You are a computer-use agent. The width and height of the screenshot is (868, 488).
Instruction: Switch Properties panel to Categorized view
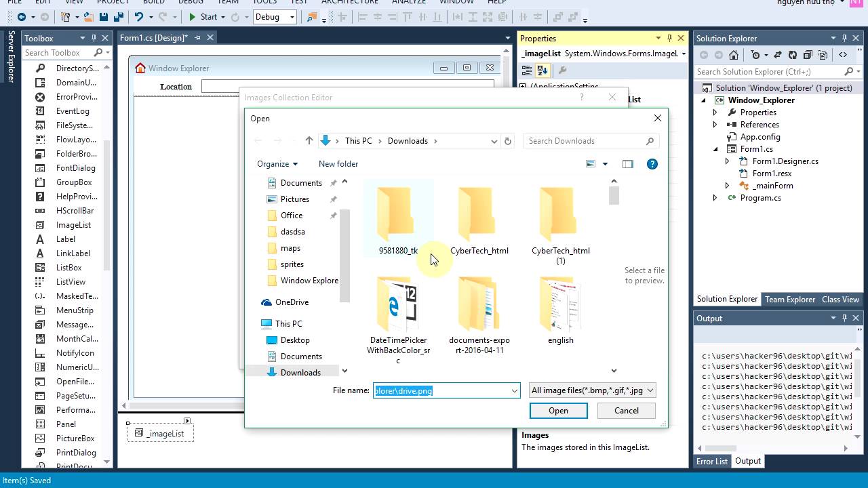[x=527, y=70]
